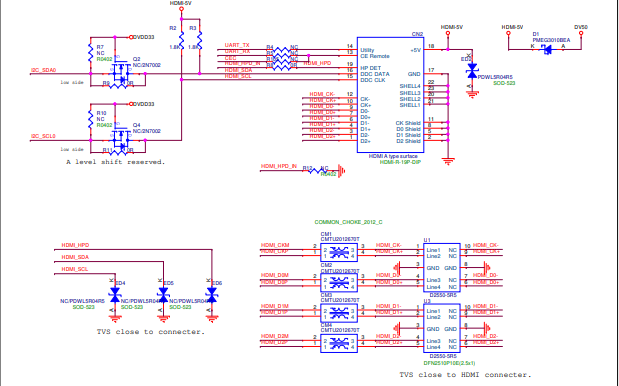Select the R7 NC resistor symbol
The height and width of the screenshot is (386, 619).
(90, 53)
